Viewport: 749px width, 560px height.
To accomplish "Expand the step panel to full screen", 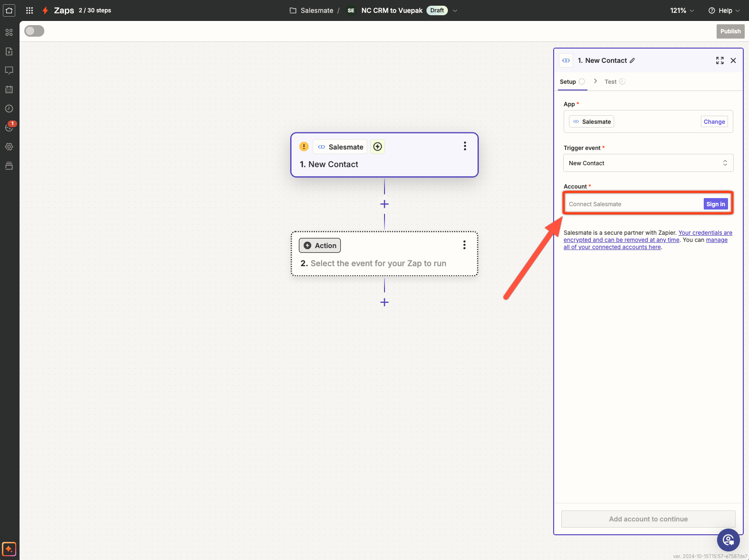I will (719, 60).
